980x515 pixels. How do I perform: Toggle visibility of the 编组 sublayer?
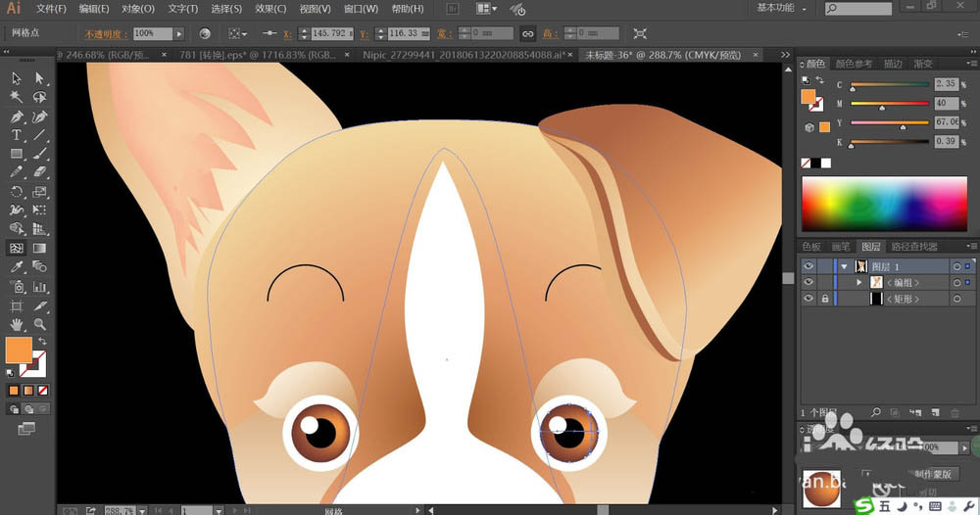tap(808, 282)
